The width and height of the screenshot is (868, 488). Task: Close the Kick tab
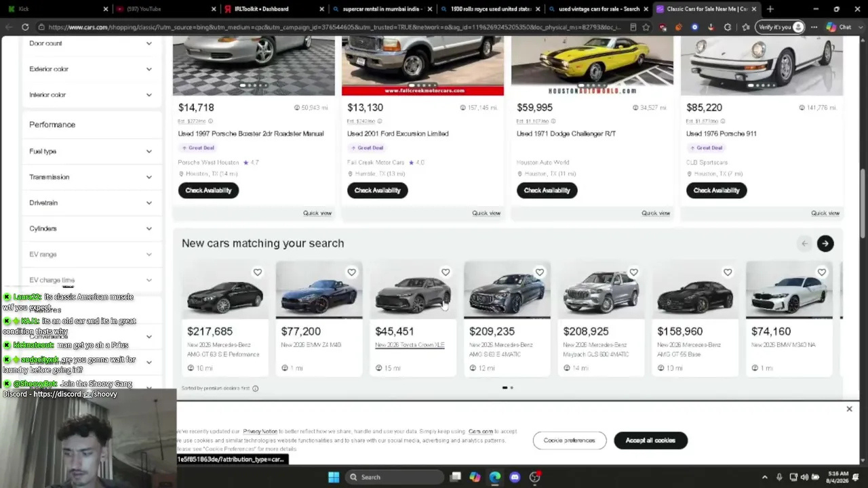[106, 9]
